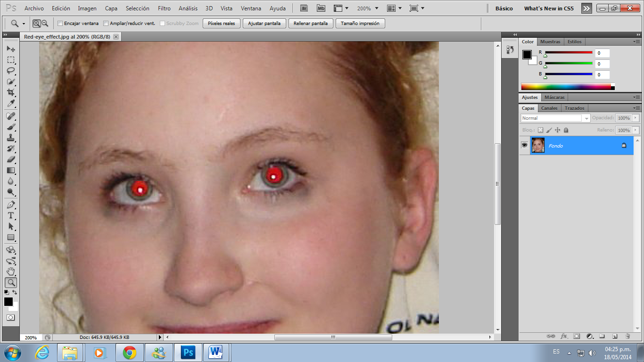Select the Blur tool
This screenshot has width=644, height=362.
coord(11,181)
